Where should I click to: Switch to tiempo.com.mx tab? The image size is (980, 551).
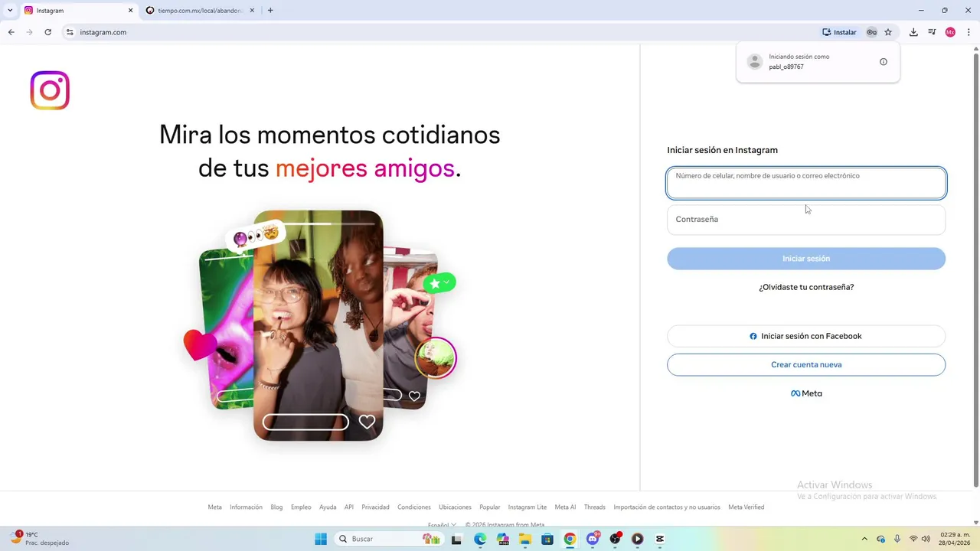[x=201, y=11]
